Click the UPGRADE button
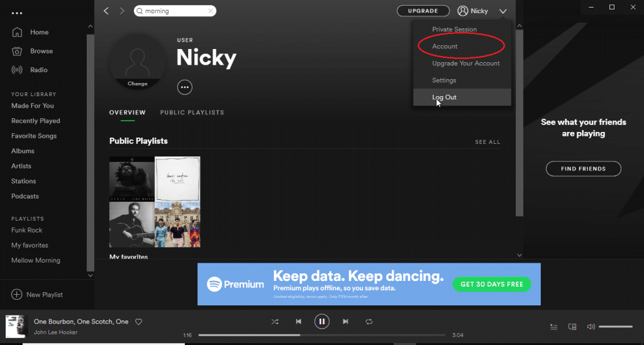644x345 pixels. click(x=423, y=11)
